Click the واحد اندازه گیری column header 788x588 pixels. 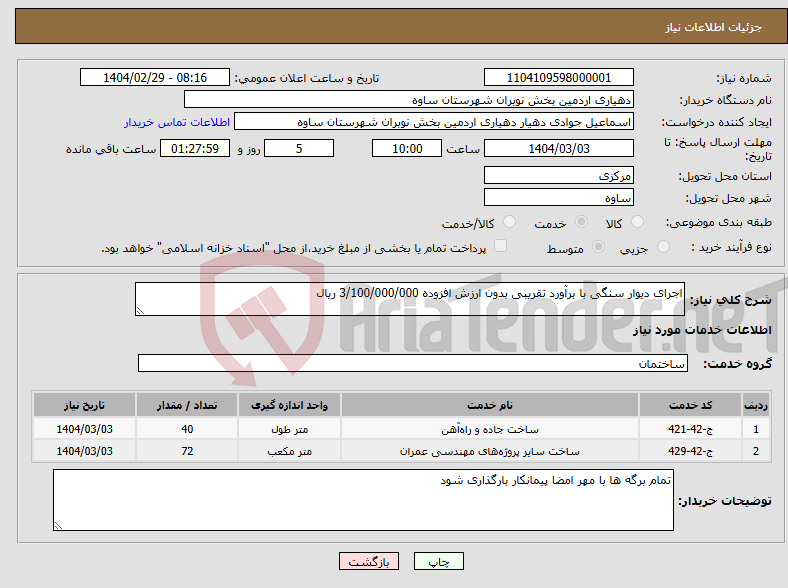(289, 405)
